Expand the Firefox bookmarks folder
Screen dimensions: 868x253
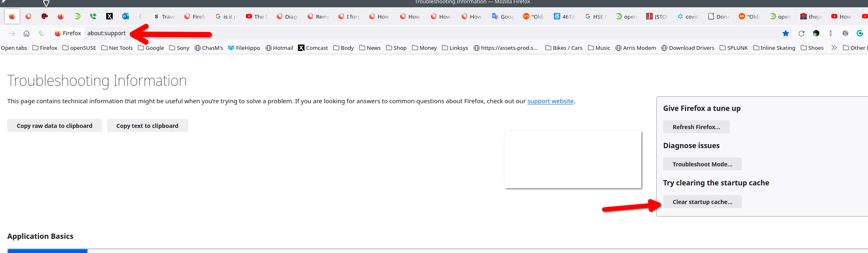[x=45, y=48]
